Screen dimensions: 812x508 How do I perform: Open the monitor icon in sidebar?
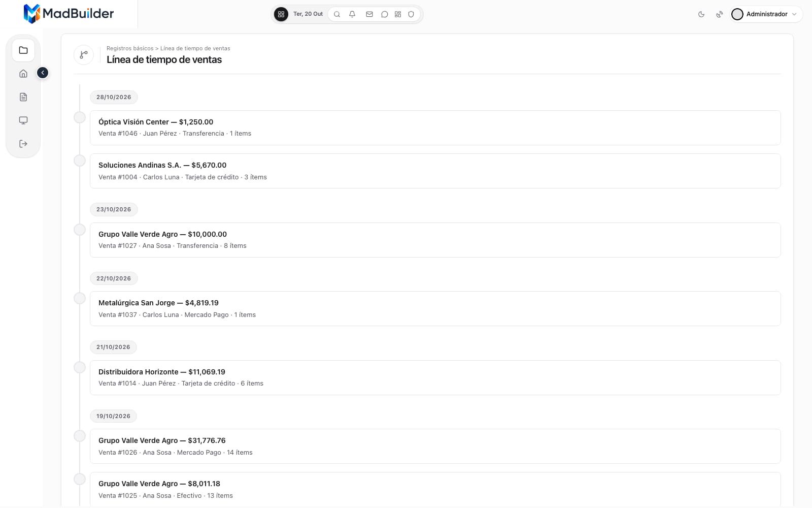click(x=23, y=120)
